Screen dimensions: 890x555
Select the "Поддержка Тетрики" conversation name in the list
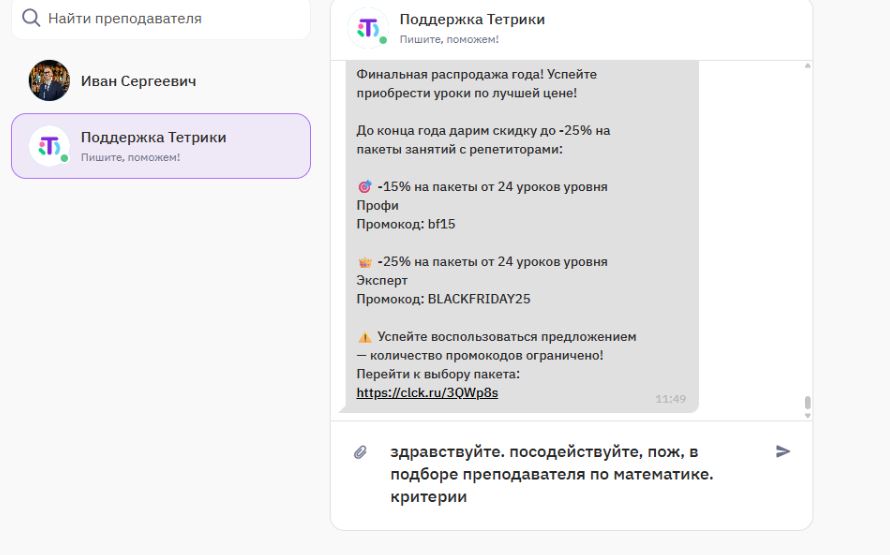(x=153, y=137)
